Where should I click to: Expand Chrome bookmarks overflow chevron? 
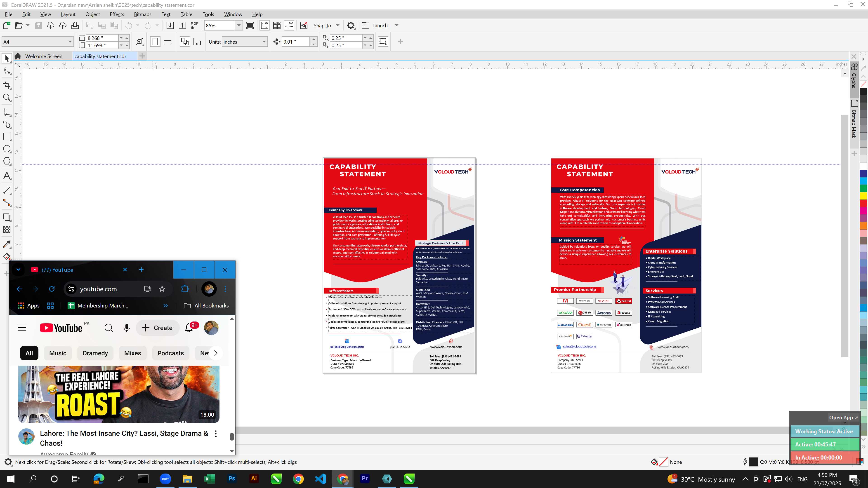coord(165,305)
